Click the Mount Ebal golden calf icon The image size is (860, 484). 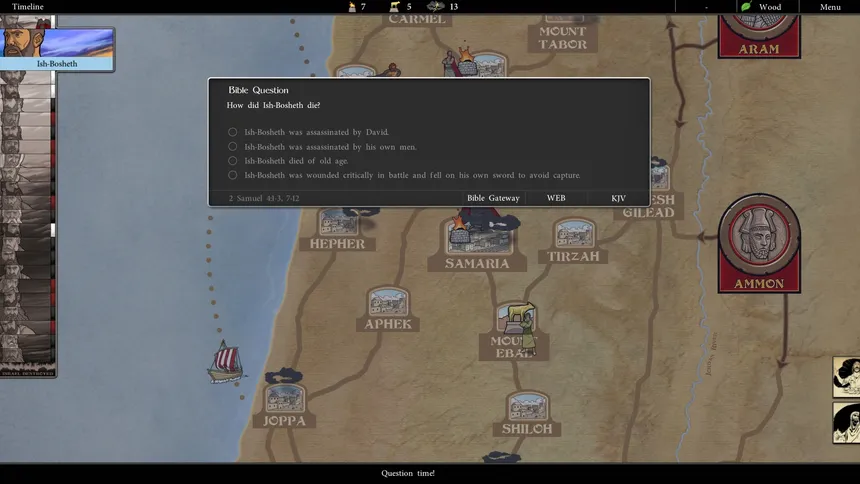pyautogui.click(x=517, y=318)
